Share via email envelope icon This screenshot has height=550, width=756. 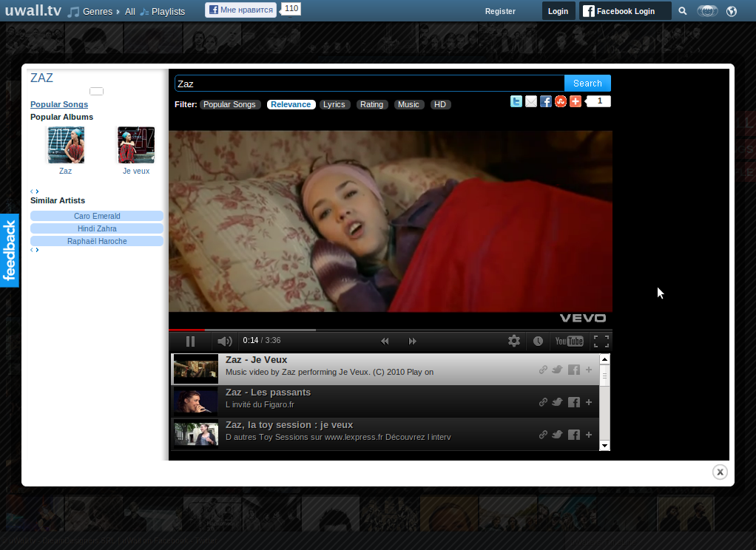coord(531,101)
